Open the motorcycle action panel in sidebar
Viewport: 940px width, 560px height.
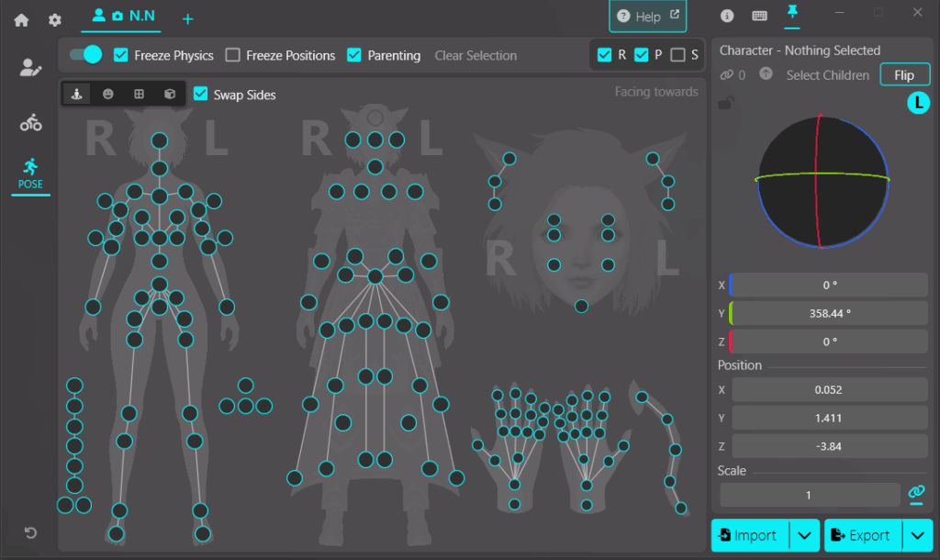click(30, 123)
